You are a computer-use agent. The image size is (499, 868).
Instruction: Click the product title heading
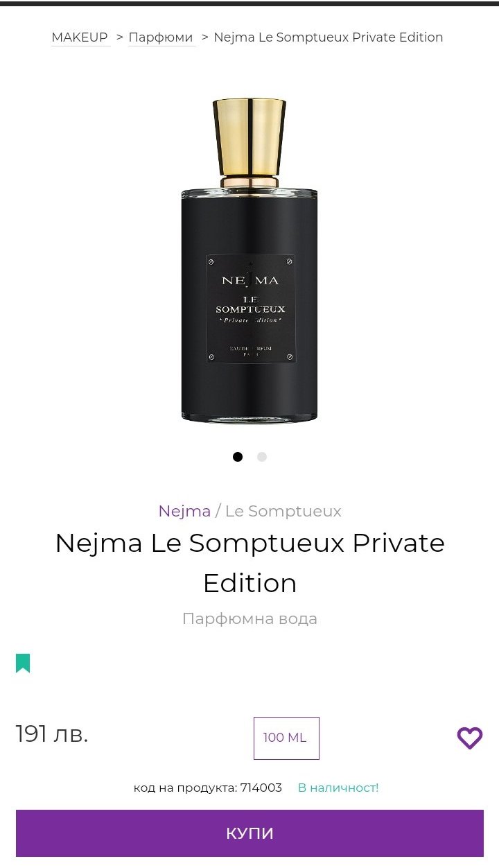(249, 562)
